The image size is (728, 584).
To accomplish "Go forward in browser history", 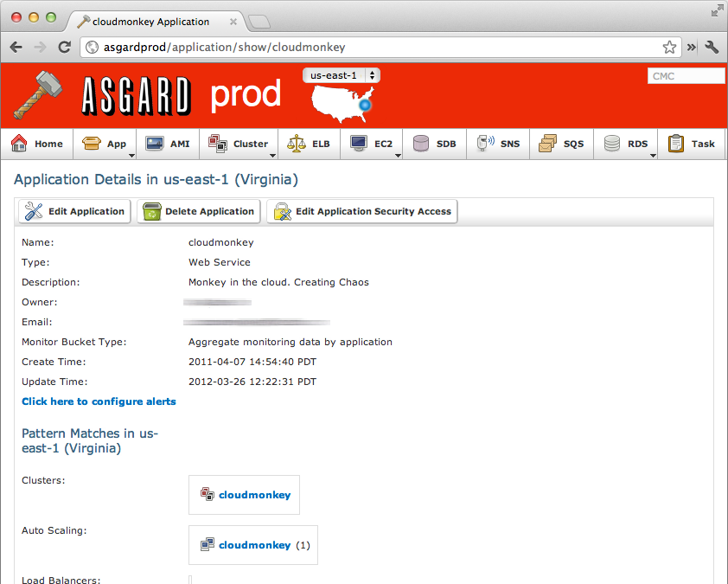I will tap(41, 47).
